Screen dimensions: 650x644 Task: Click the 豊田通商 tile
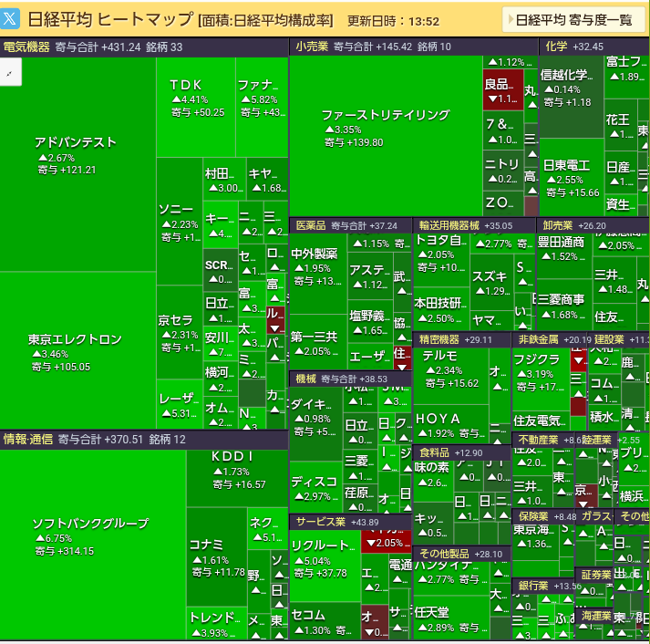563,256
